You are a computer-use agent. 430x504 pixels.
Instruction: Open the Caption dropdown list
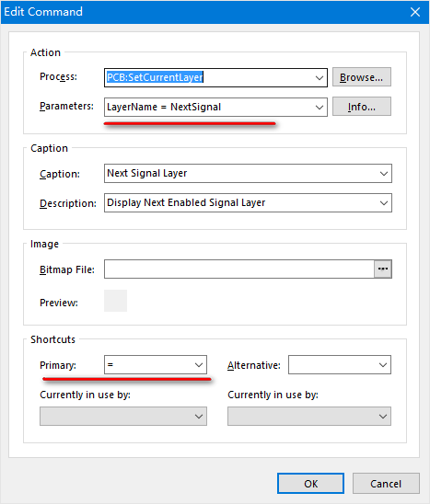[383, 174]
